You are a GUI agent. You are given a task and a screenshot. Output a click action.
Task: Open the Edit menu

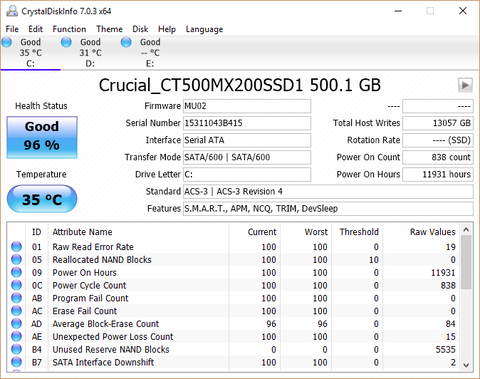tap(35, 29)
